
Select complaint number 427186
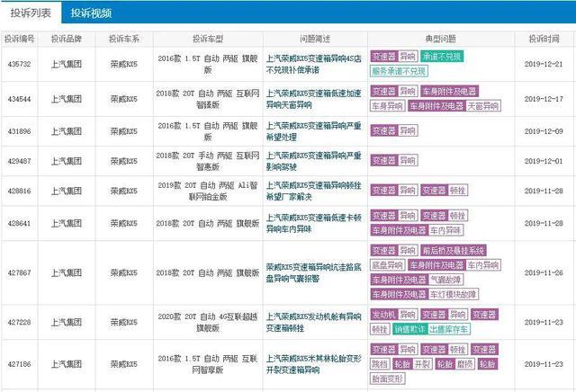[x=19, y=364]
